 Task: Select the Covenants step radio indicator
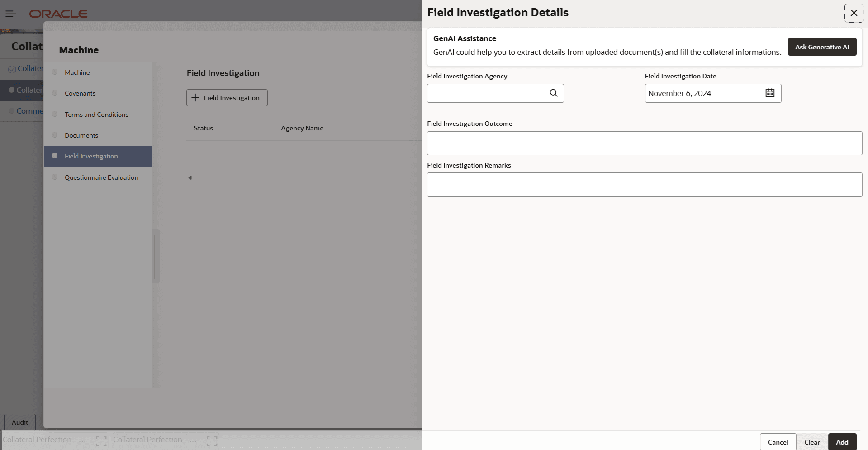tap(54, 93)
